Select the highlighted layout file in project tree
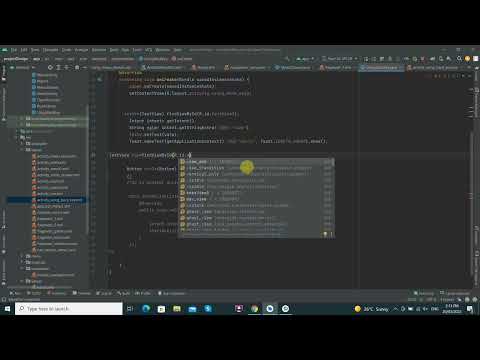The image size is (480, 360). (47, 200)
